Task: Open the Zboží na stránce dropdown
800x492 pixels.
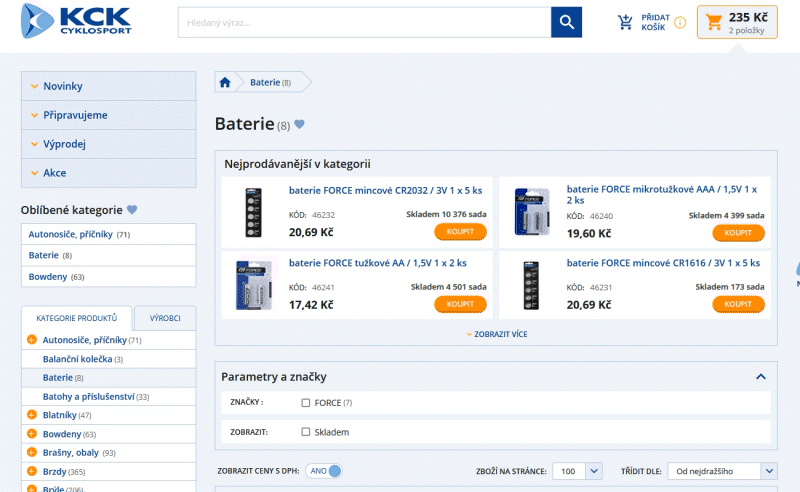Action: tap(580, 471)
